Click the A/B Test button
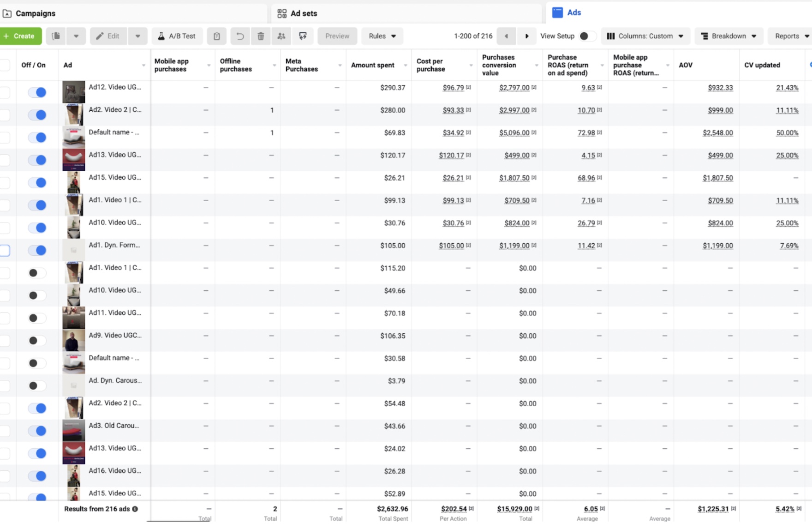This screenshot has width=812, height=529. pos(177,36)
